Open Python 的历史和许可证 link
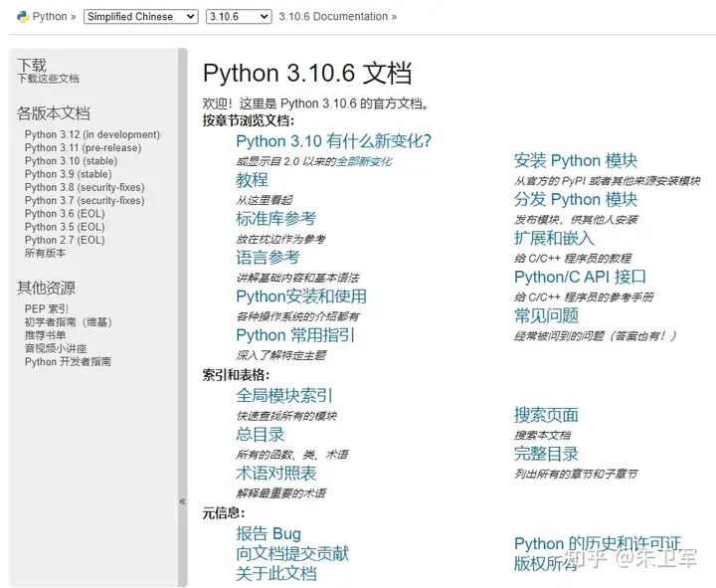Viewport: 716px width, 588px height. tap(598, 543)
